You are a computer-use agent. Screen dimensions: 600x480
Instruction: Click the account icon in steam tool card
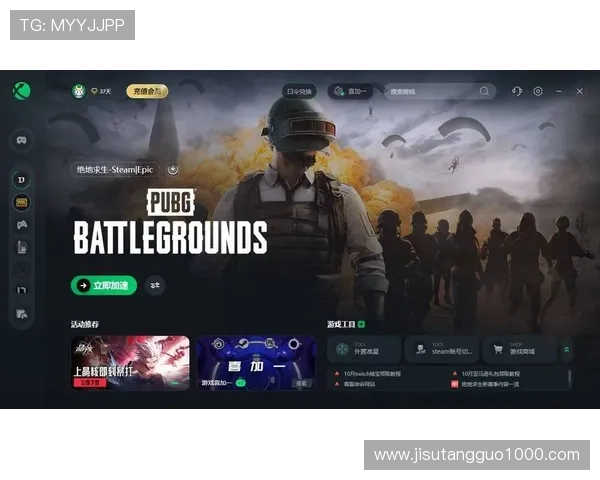click(x=421, y=349)
